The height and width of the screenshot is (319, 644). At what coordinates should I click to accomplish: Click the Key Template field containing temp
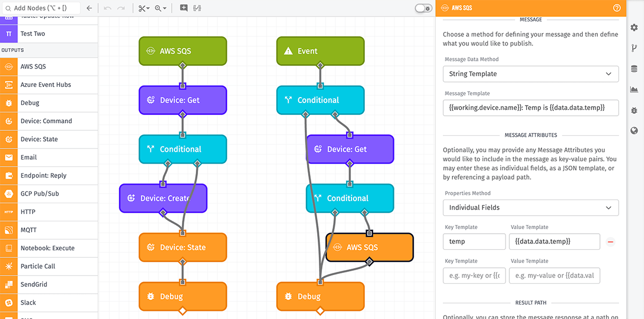pyautogui.click(x=474, y=241)
